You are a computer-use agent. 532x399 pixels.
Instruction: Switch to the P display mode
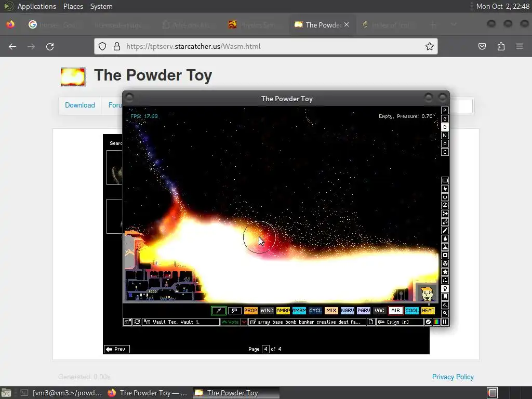pyautogui.click(x=445, y=111)
